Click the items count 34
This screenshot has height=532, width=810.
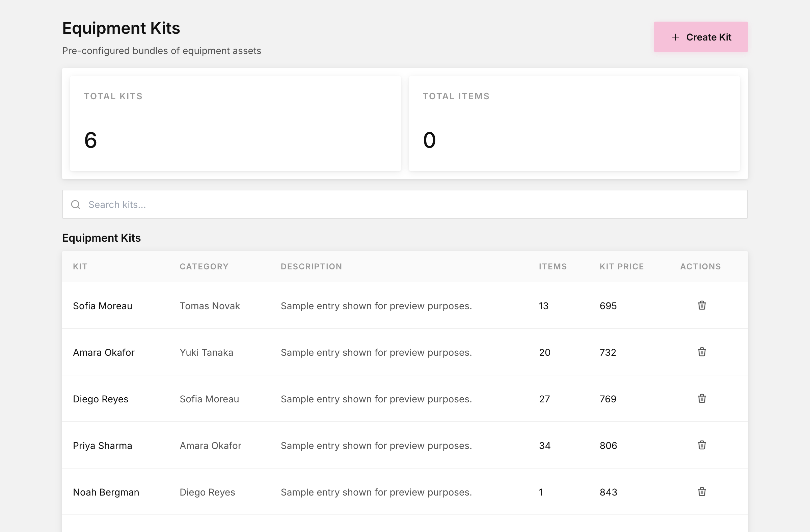pos(544,446)
